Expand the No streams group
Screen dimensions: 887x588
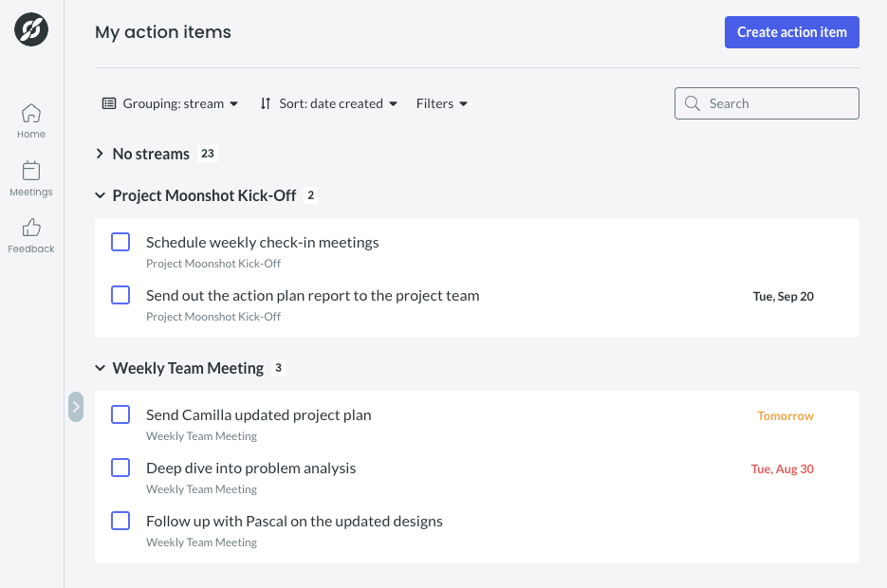tap(100, 154)
